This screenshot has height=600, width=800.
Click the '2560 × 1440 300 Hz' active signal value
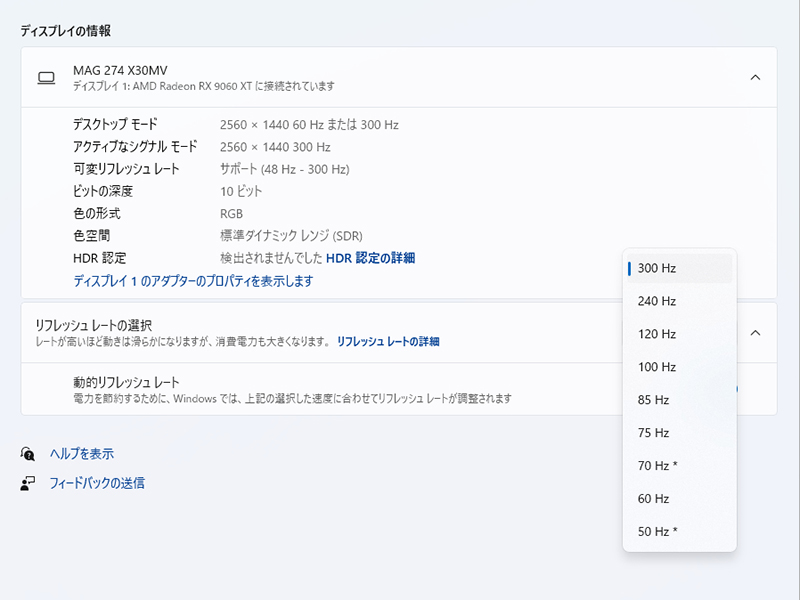(275, 147)
